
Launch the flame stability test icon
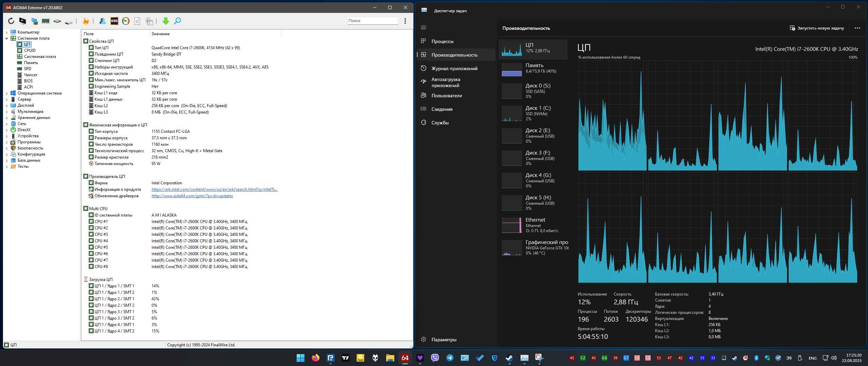pyautogui.click(x=86, y=21)
